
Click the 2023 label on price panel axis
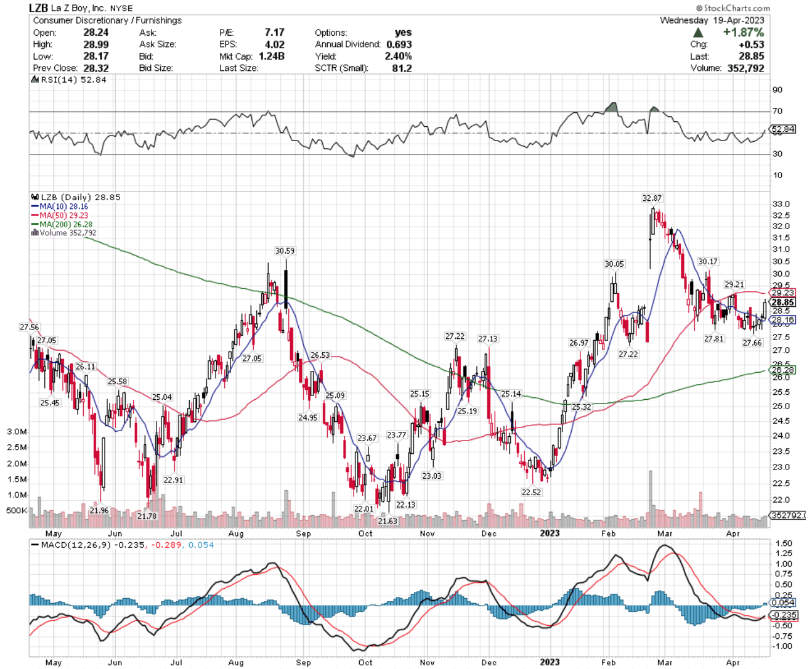[550, 533]
